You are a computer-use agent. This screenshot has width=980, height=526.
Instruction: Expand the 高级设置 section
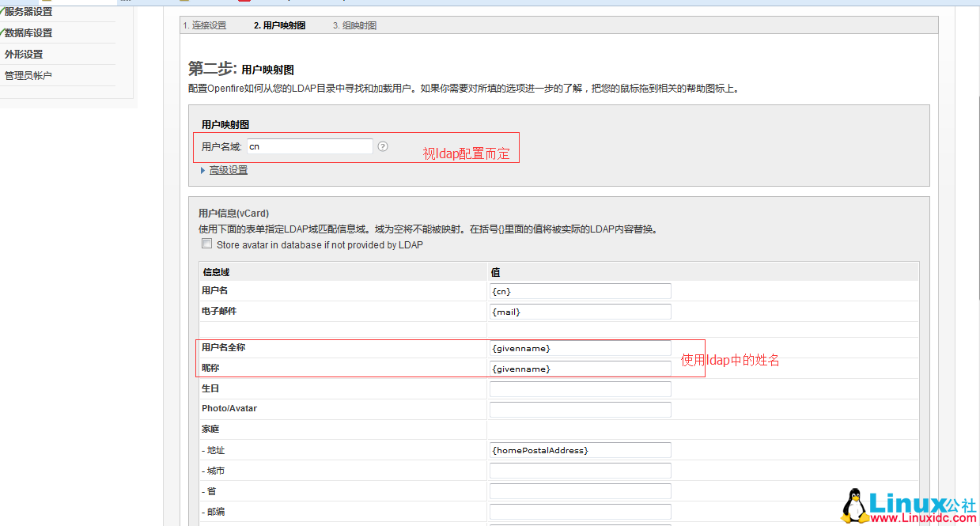click(226, 170)
